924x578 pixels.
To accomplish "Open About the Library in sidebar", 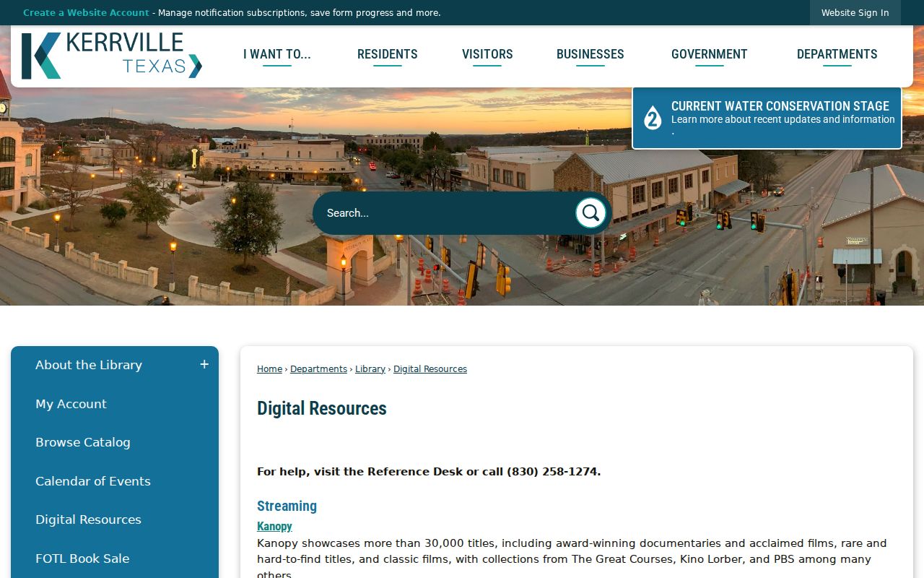I will tap(89, 365).
